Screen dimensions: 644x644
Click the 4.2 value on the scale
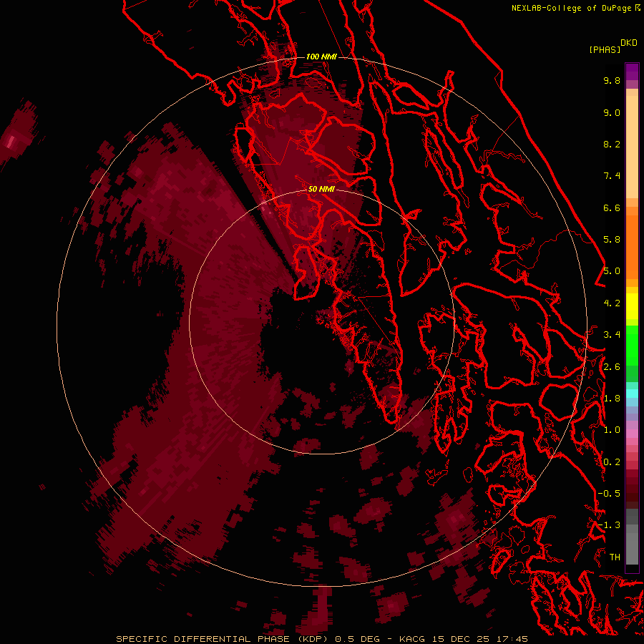click(612, 303)
